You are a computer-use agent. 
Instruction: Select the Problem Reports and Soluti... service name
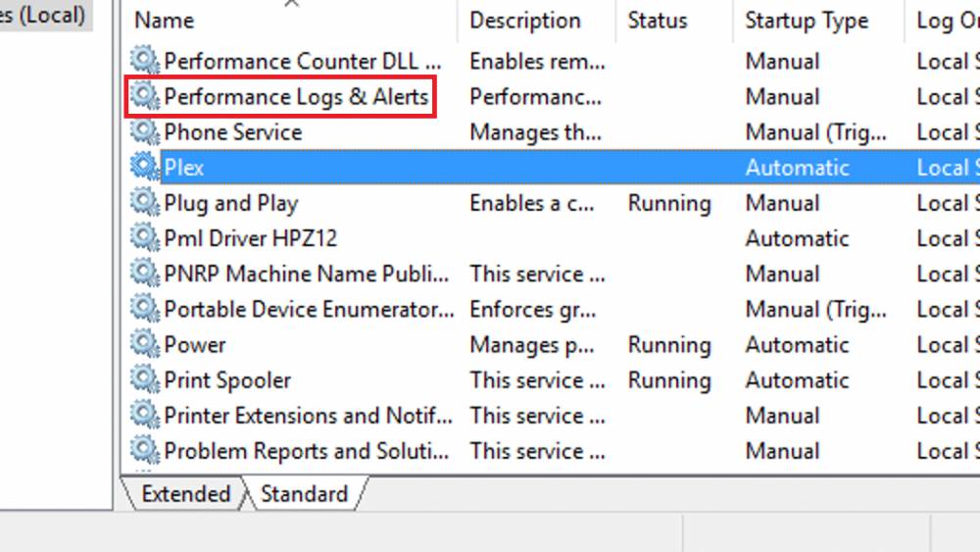tap(306, 451)
